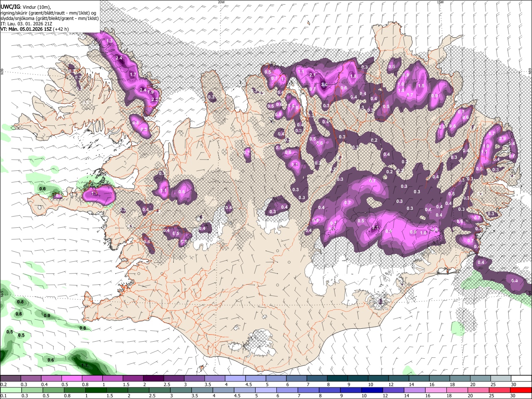Click the 'IT: Lau. 03. 01. 2026 21Z' line
The height and width of the screenshot is (399, 532).
[x=26, y=24]
